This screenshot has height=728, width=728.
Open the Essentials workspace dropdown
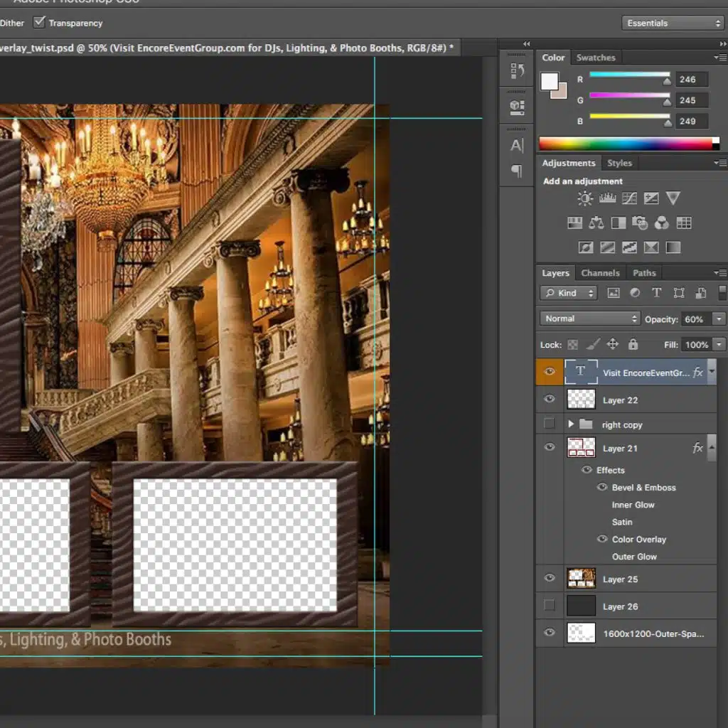[x=673, y=23]
